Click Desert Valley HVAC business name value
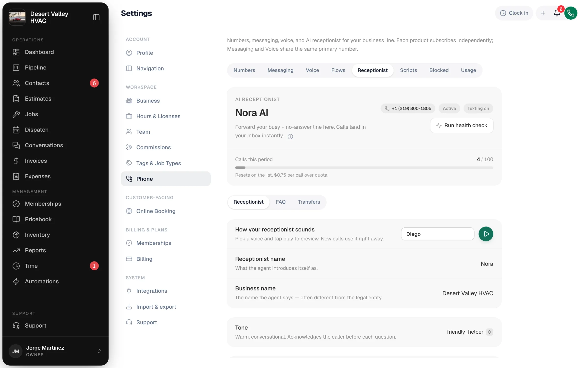The height and width of the screenshot is (368, 588). coord(467,293)
